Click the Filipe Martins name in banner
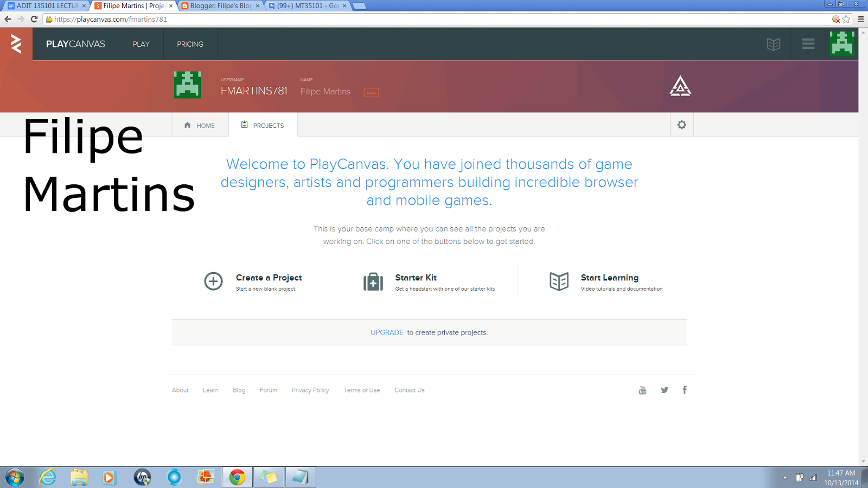Image resolution: width=868 pixels, height=488 pixels. pyautogui.click(x=325, y=92)
